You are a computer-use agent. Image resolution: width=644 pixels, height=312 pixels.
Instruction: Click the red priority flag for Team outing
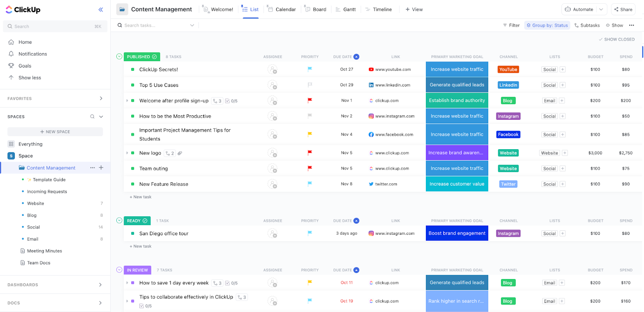[x=310, y=168]
